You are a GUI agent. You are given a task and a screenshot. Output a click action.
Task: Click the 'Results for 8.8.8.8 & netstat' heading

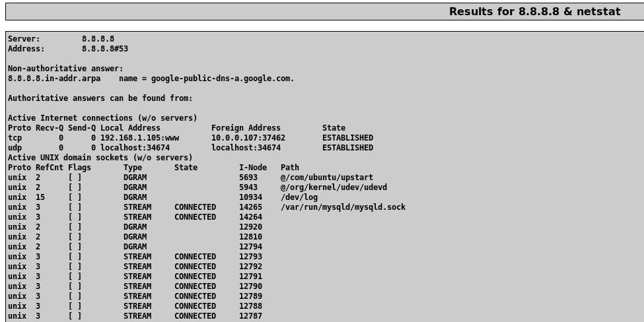[535, 11]
